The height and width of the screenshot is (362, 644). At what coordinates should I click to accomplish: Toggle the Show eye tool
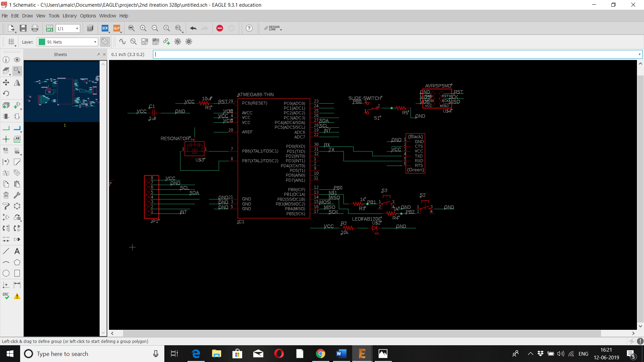[x=17, y=60]
